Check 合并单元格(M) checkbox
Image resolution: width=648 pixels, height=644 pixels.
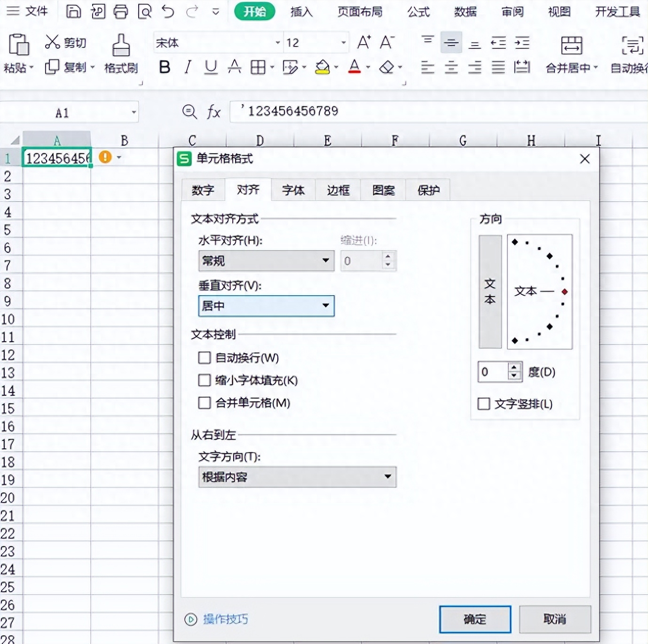(x=205, y=403)
